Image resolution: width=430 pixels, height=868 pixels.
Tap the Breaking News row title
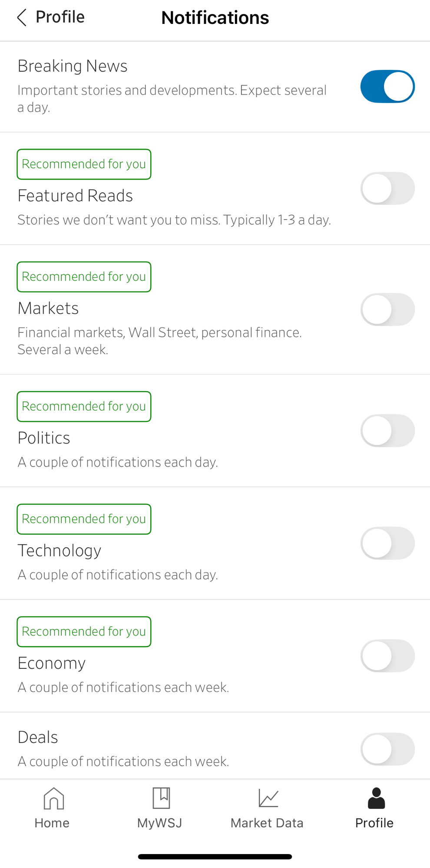pyautogui.click(x=73, y=66)
